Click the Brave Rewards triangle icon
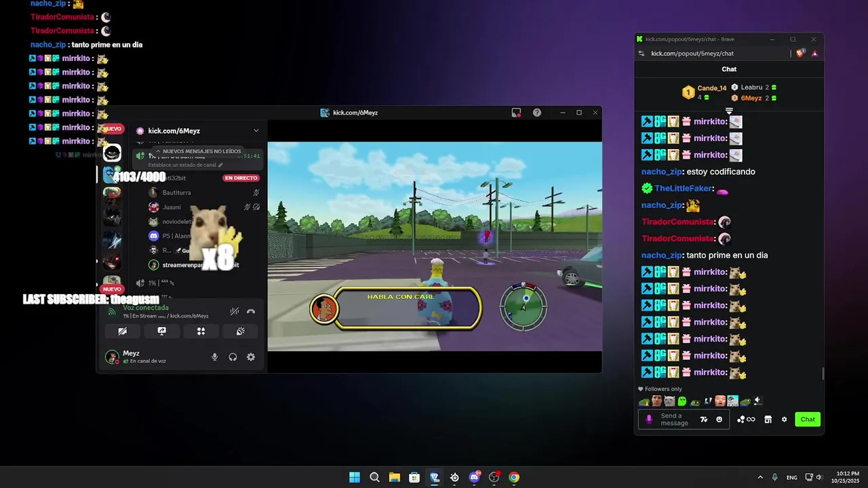Image resolution: width=868 pixels, height=488 pixels. (x=814, y=54)
